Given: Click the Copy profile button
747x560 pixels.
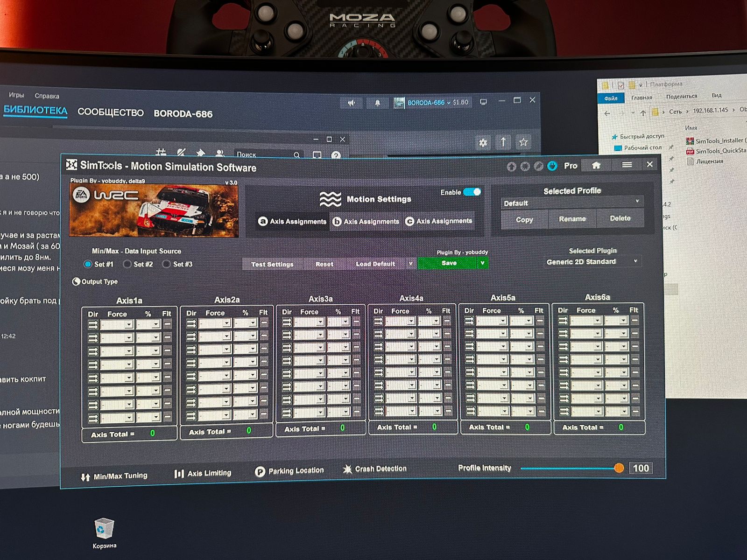Looking at the screenshot, I should coord(524,219).
